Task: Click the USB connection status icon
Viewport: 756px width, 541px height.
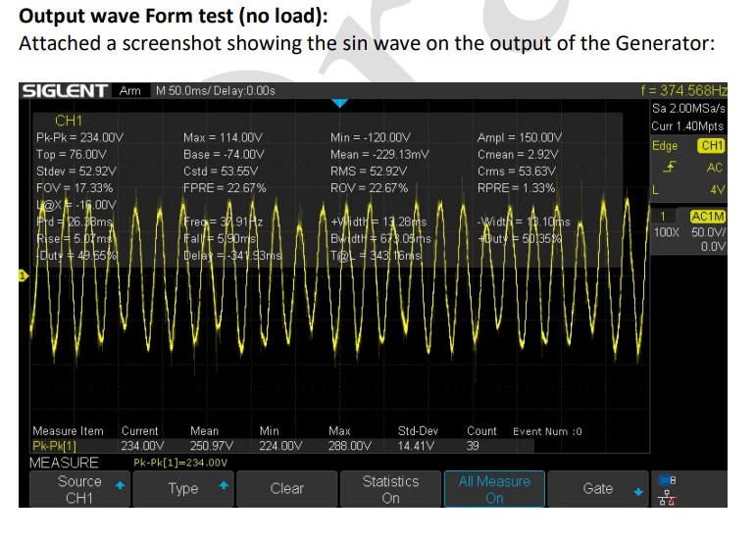Action: (669, 480)
